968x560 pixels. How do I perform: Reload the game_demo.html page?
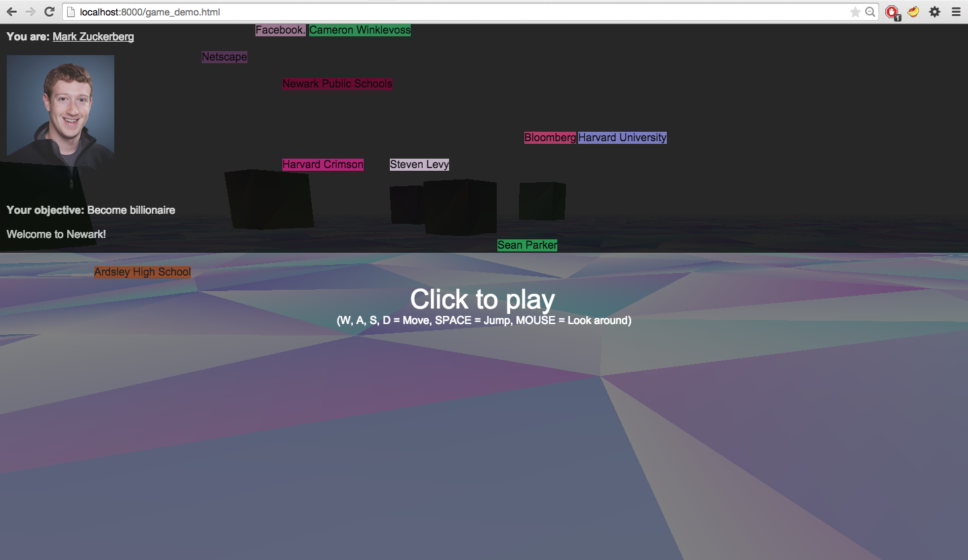point(49,12)
